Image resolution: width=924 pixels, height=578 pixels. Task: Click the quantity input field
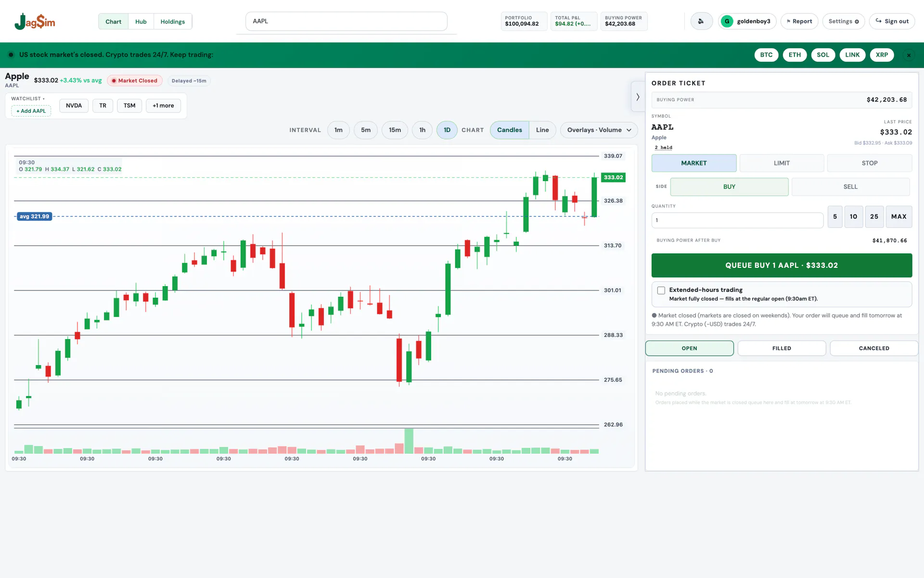click(x=737, y=220)
